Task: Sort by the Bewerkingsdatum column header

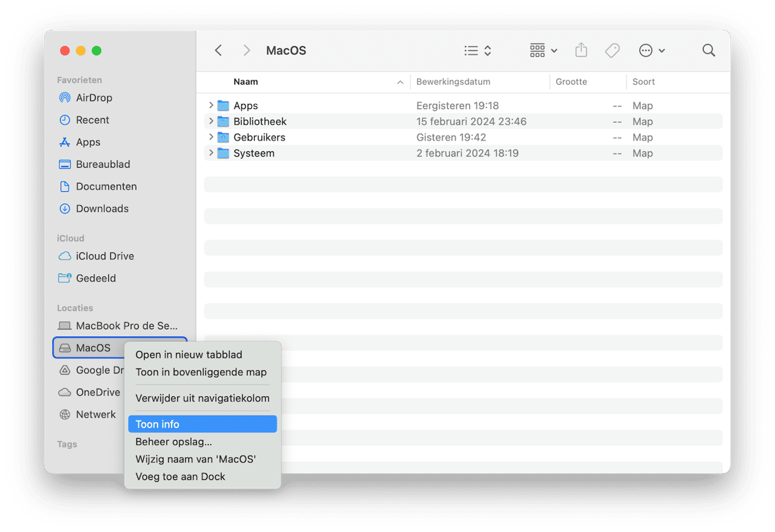Action: pyautogui.click(x=453, y=82)
